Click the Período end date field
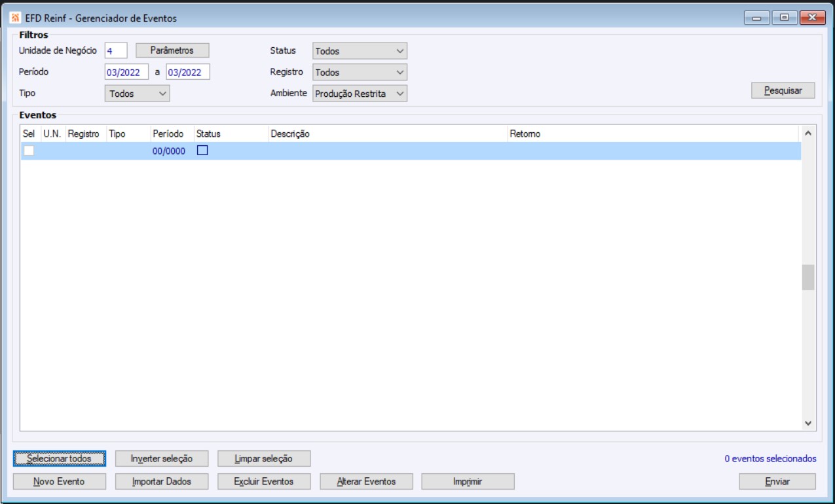The image size is (835, 504). pos(188,72)
